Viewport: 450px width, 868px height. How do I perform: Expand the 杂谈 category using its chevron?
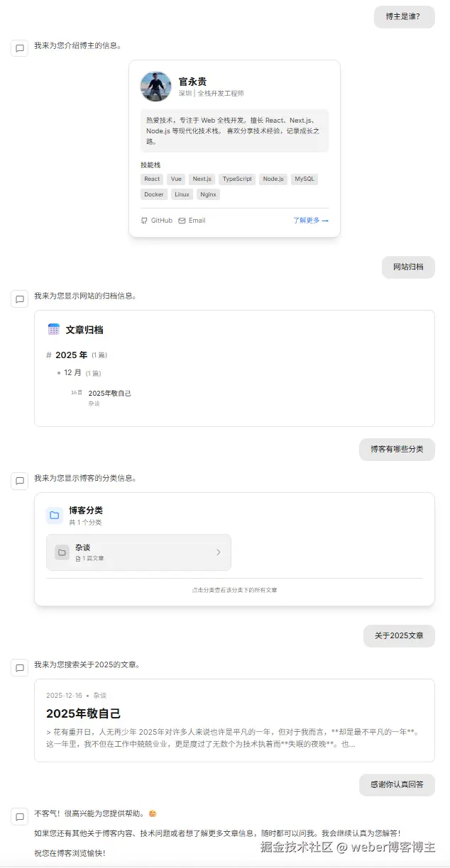pyautogui.click(x=219, y=552)
